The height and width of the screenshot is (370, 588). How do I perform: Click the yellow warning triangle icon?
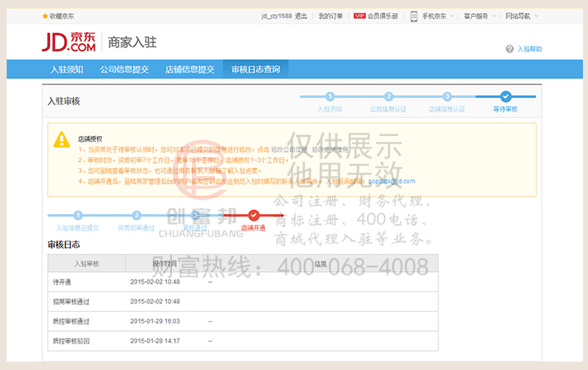(61, 139)
